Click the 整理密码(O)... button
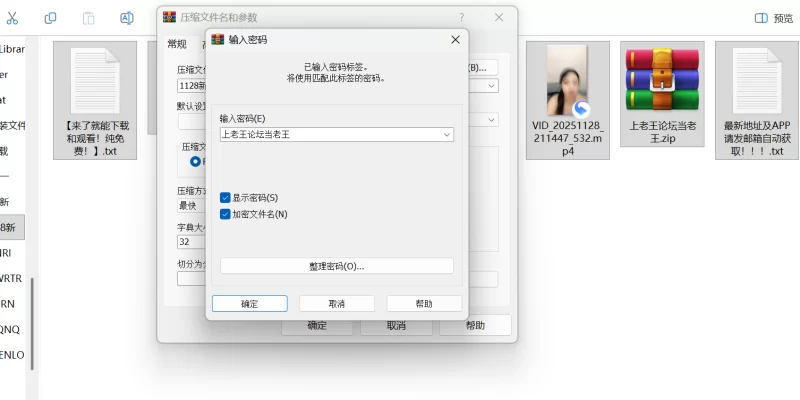Viewport: 800px width, 400px height. pyautogui.click(x=336, y=266)
